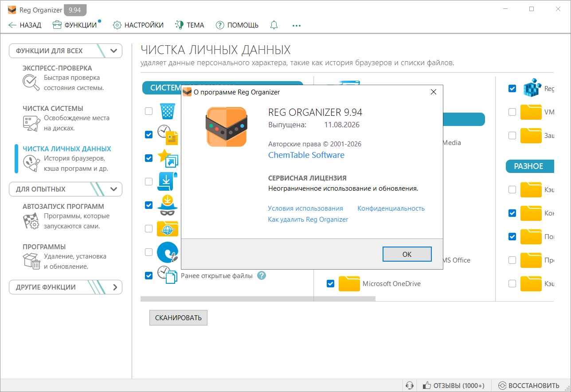Uncheck the Reg item checkbox
The image size is (571, 392).
(512, 88)
